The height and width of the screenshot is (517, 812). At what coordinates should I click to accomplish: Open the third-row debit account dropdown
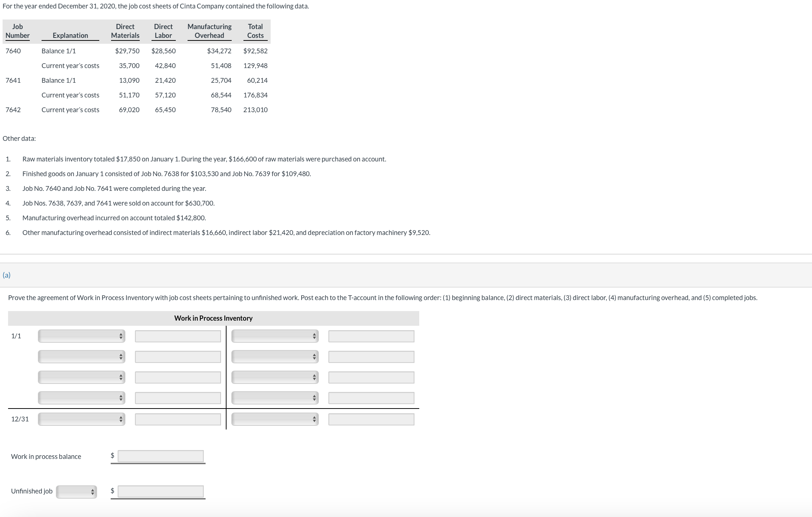tap(81, 377)
